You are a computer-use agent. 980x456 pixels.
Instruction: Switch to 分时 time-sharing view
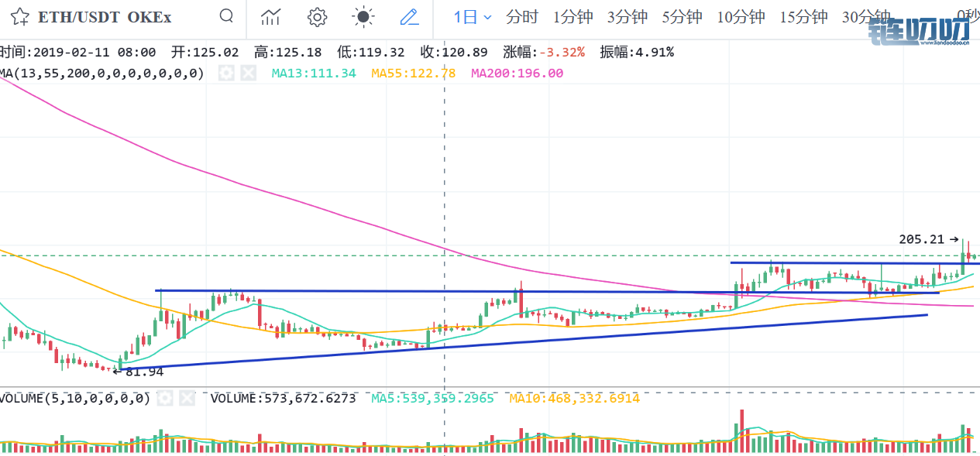click(521, 16)
